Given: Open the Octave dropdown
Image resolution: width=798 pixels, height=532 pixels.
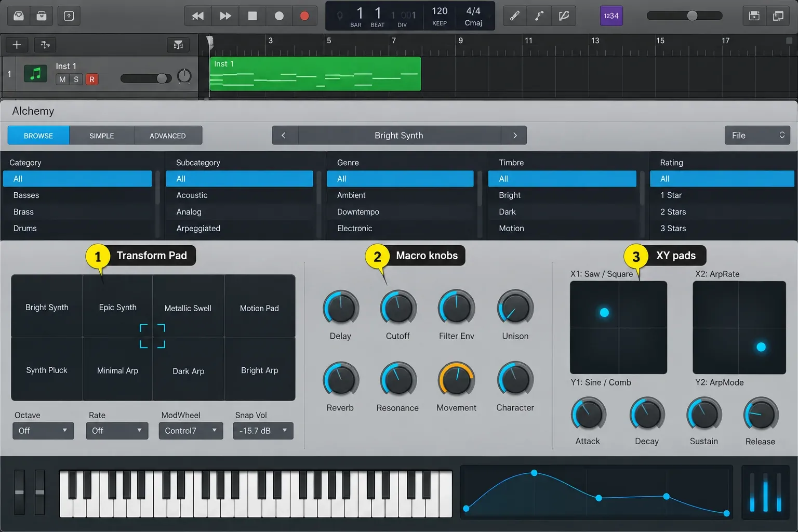Looking at the screenshot, I should [x=43, y=431].
